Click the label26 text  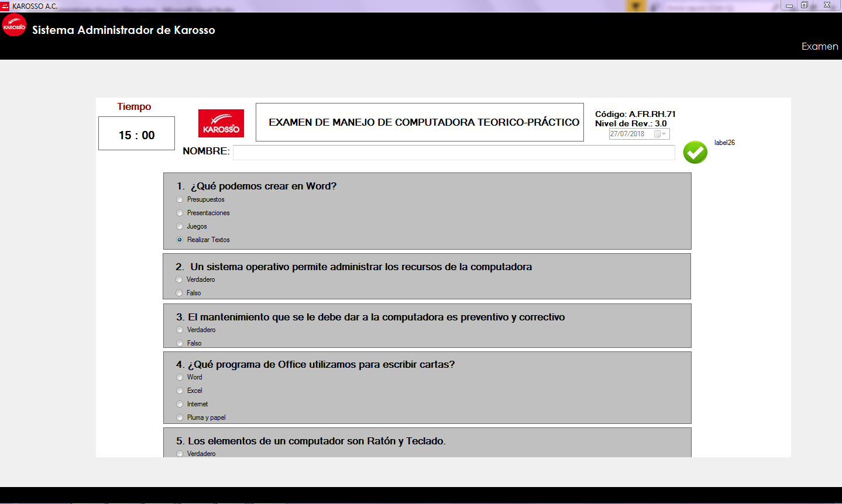coord(724,143)
